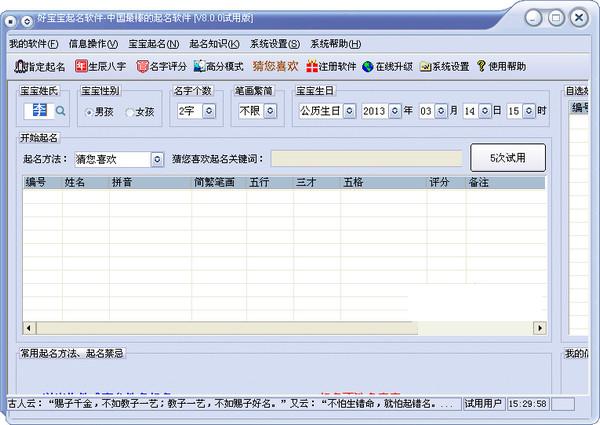Click the surname search magnifier icon
600x425 pixels.
[60, 111]
